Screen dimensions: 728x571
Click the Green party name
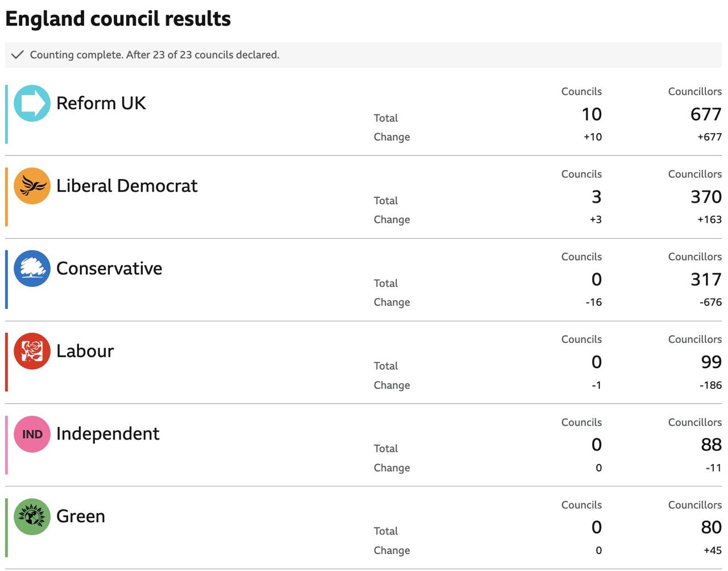pos(80,516)
